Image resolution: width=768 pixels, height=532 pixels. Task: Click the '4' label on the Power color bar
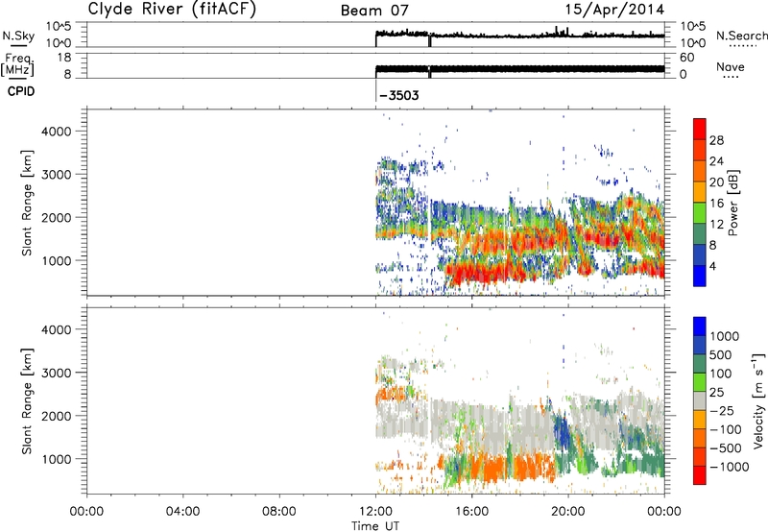click(x=712, y=266)
